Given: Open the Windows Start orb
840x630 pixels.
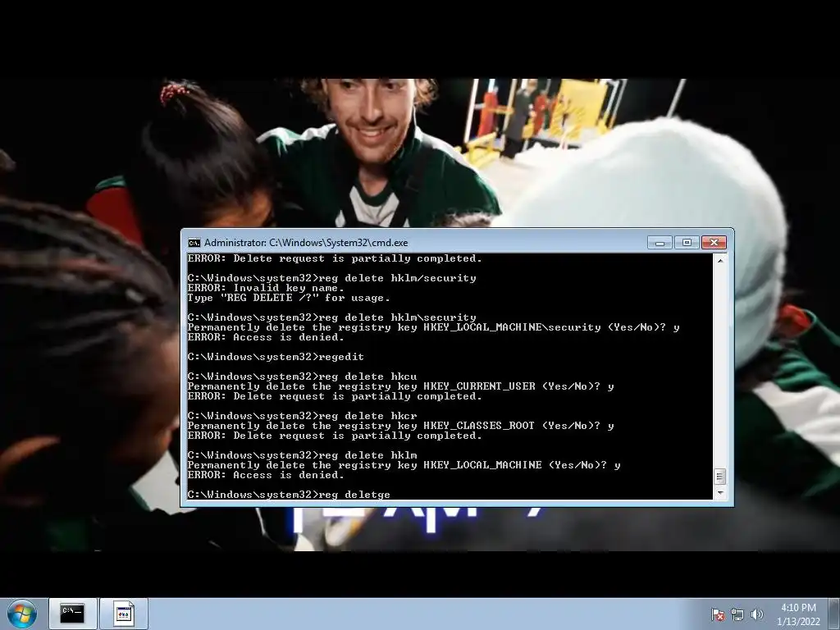Looking at the screenshot, I should coord(22,614).
